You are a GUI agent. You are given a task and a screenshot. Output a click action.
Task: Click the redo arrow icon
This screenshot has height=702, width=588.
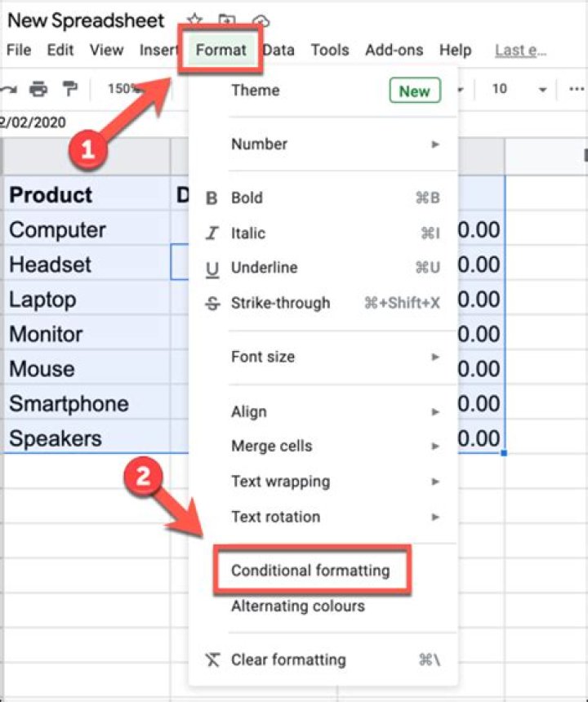8,89
